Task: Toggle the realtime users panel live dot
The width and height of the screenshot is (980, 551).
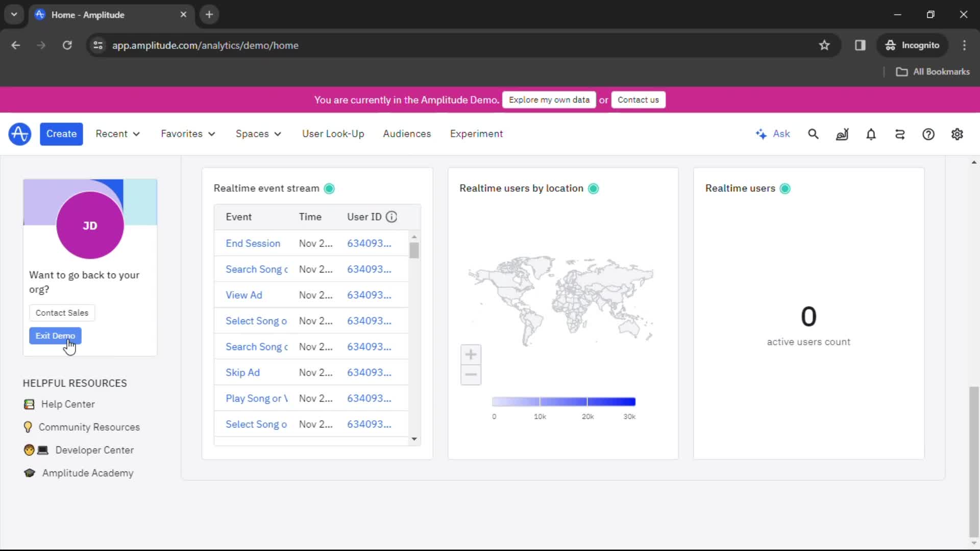Action: tap(785, 188)
